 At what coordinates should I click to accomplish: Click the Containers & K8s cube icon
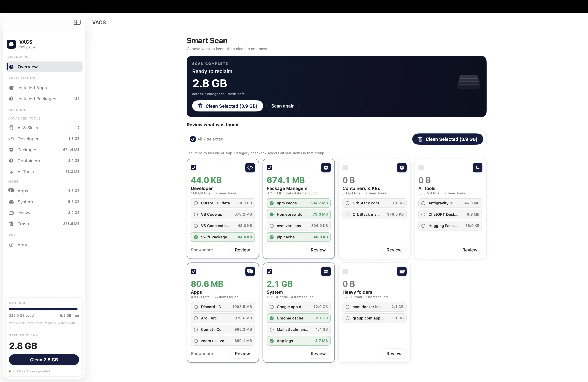402,168
